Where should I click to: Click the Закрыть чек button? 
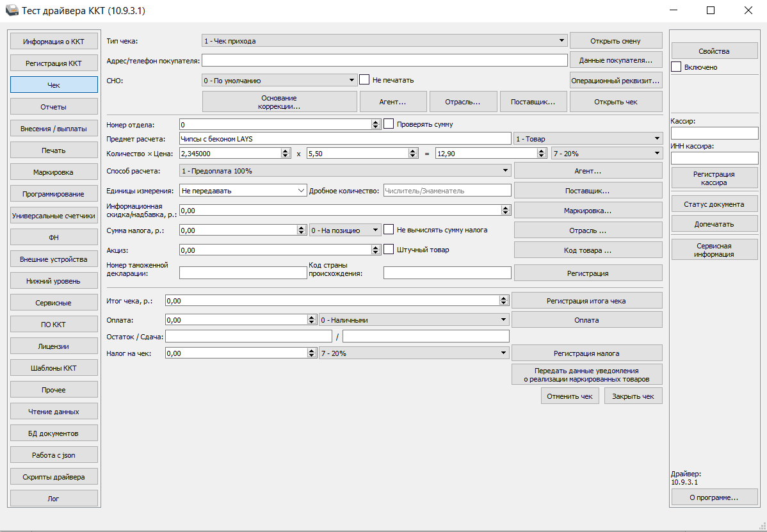[x=633, y=396]
